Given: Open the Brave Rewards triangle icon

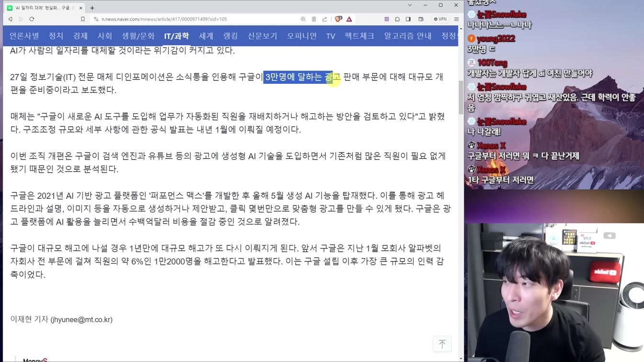Looking at the screenshot, I should click(x=349, y=19).
